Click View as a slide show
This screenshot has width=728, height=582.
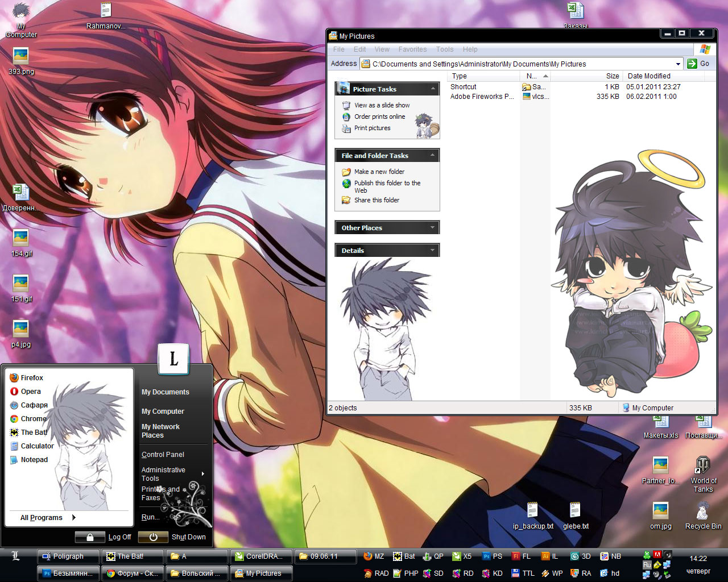[382, 105]
